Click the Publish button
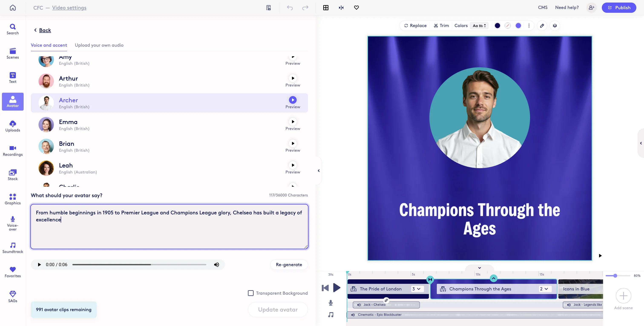Screen dimensions: 644x326 (619, 7)
